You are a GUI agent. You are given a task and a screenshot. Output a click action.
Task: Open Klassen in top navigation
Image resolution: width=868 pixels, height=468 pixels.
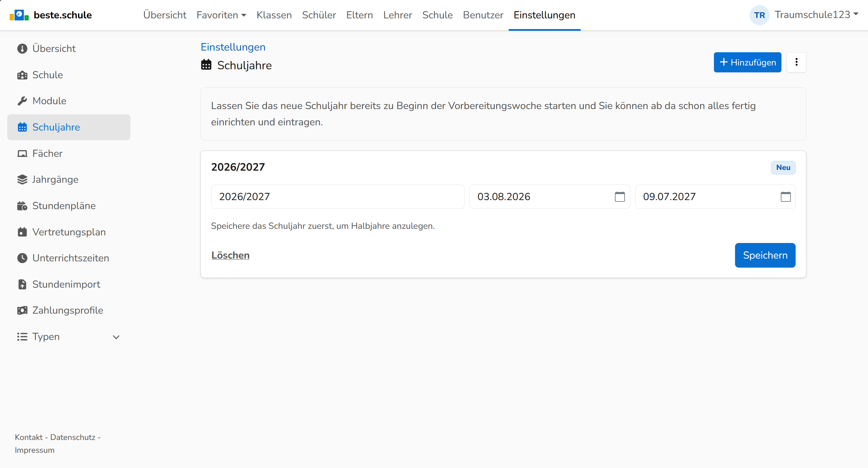point(274,15)
